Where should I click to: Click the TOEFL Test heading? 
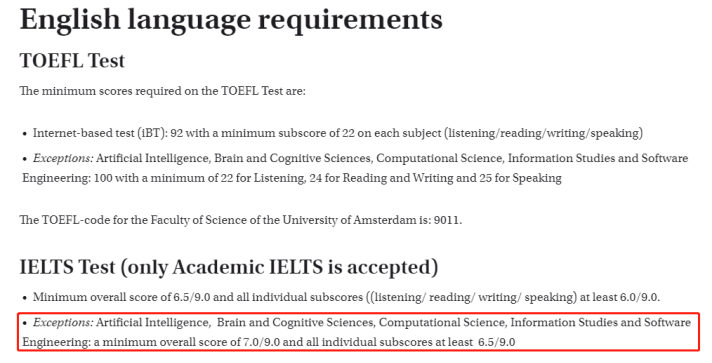pos(72,61)
